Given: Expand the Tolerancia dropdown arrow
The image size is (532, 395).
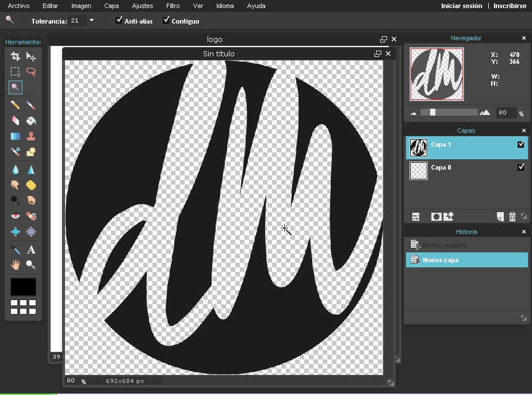Looking at the screenshot, I should pos(91,20).
